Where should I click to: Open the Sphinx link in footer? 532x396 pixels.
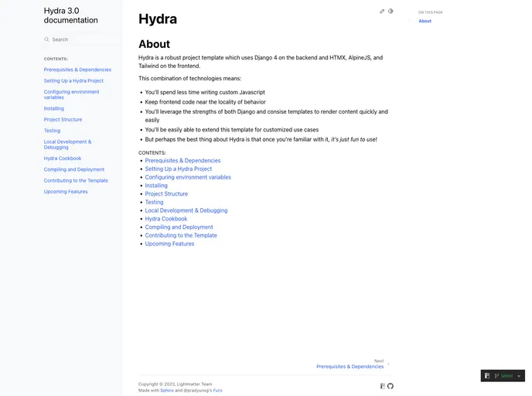(x=167, y=391)
